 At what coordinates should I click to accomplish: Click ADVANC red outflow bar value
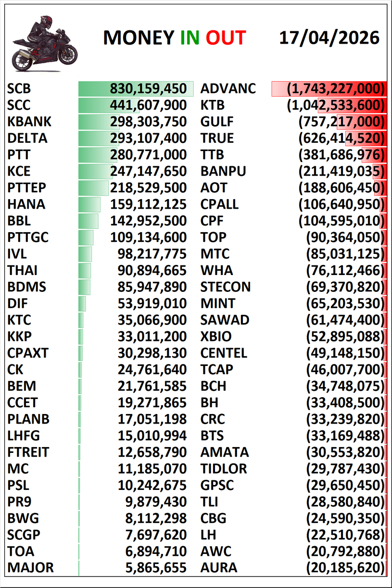coord(336,88)
